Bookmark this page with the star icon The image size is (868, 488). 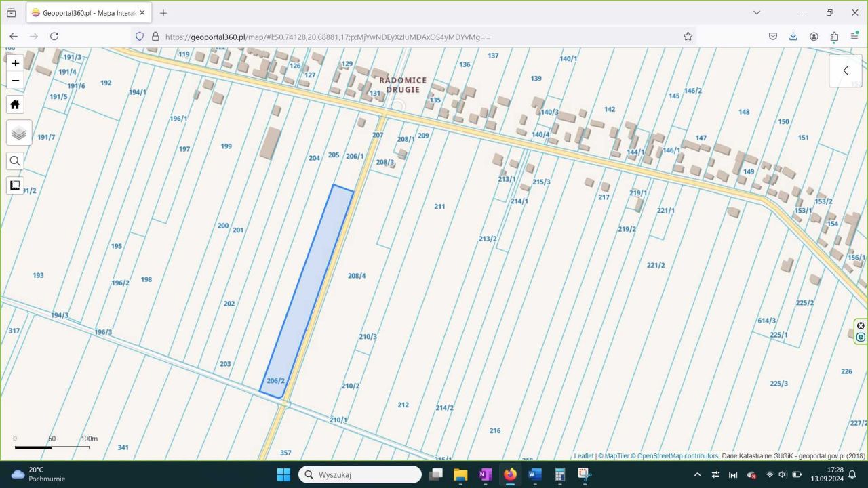pos(688,37)
